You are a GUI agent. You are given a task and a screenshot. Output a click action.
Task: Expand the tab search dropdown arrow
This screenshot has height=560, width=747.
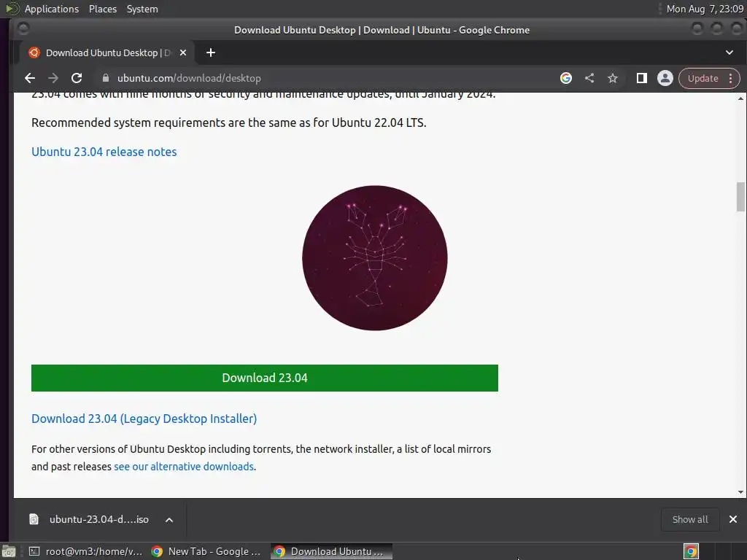pyautogui.click(x=729, y=52)
